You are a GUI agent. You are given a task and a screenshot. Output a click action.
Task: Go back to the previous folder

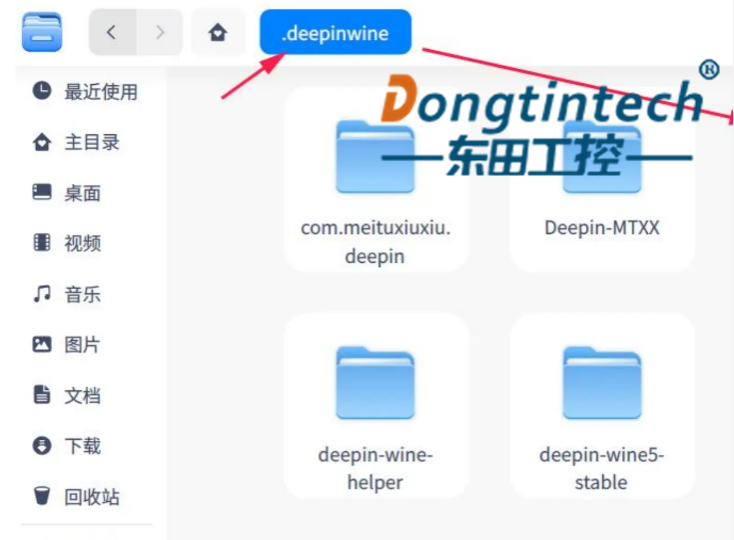tap(112, 32)
